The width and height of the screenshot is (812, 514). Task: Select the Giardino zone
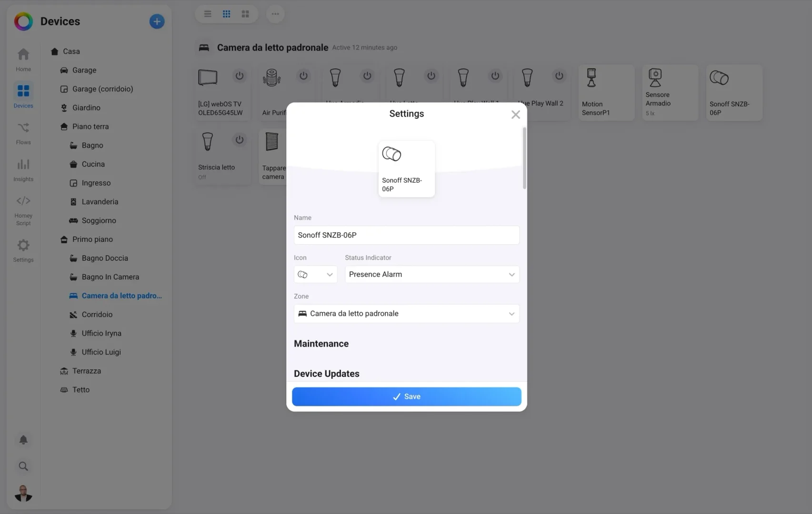click(x=86, y=108)
